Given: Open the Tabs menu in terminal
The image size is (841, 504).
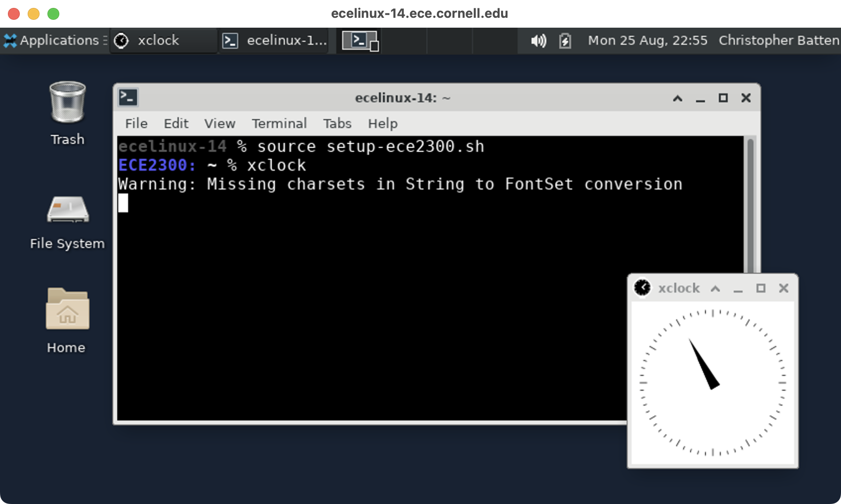Looking at the screenshot, I should pos(337,124).
